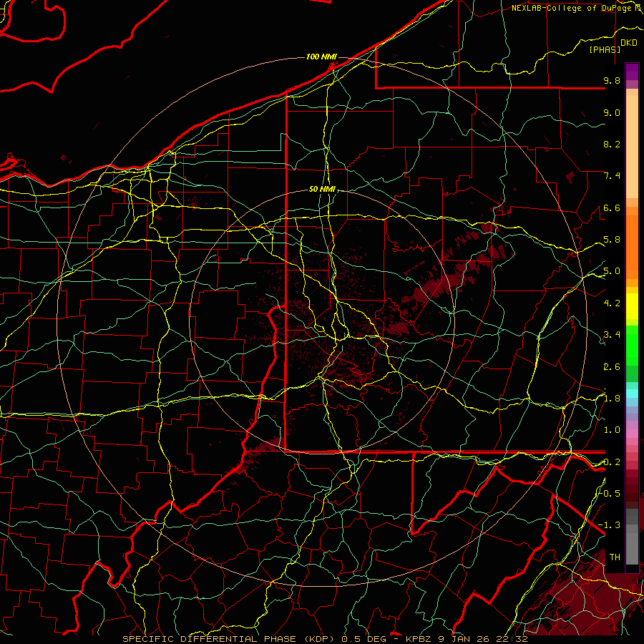Click the 1.8 value on the color scale
The height and width of the screenshot is (644, 644).
click(x=612, y=399)
